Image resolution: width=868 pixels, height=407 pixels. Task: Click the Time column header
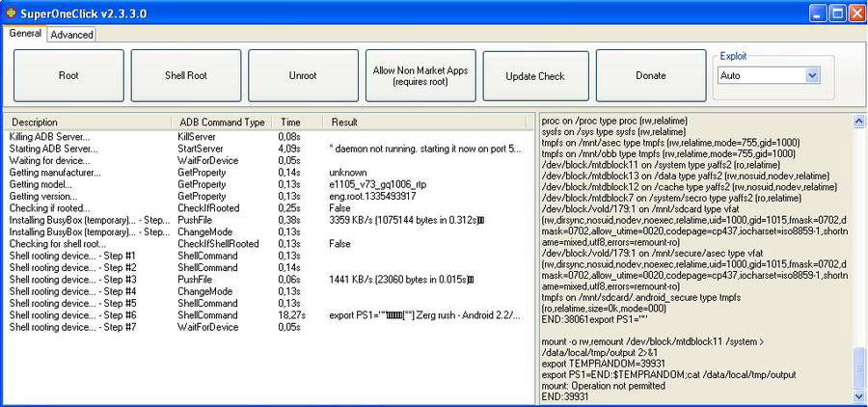click(297, 122)
